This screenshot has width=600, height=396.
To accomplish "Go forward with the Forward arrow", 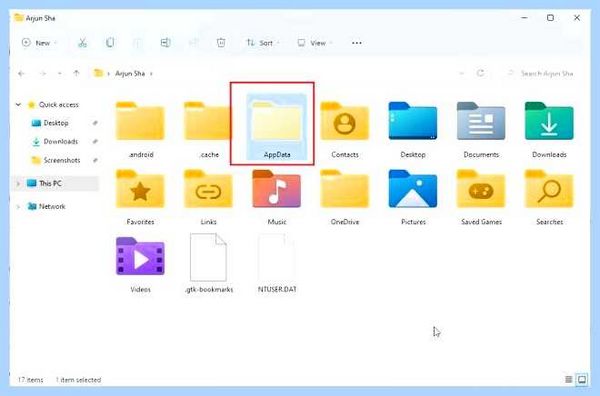I will click(43, 73).
